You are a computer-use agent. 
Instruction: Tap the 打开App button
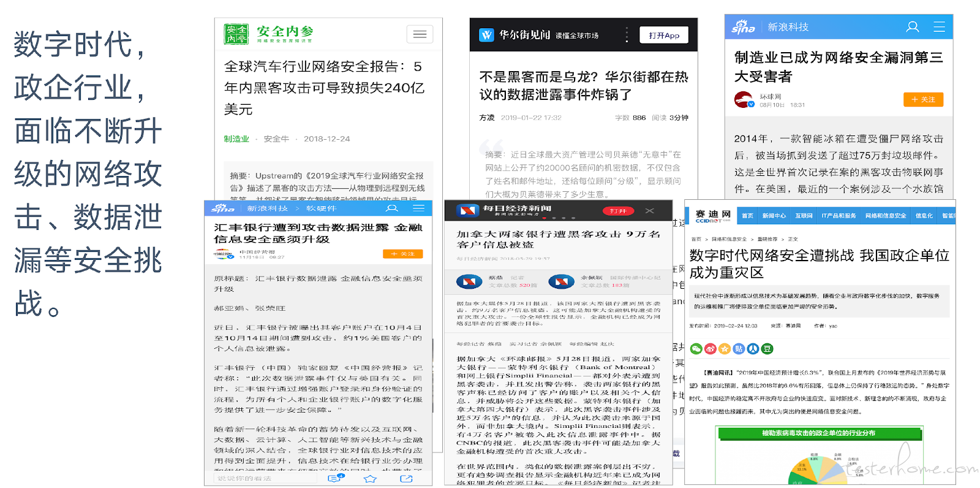(664, 35)
